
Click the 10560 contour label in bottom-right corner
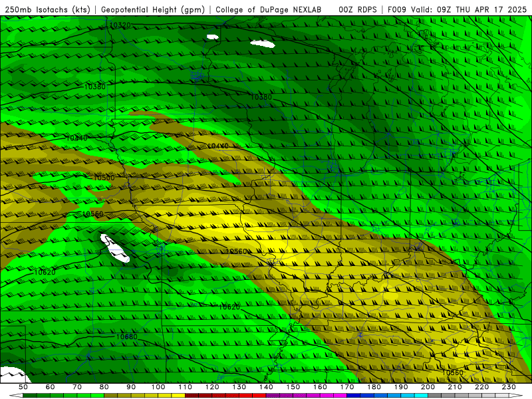click(453, 372)
